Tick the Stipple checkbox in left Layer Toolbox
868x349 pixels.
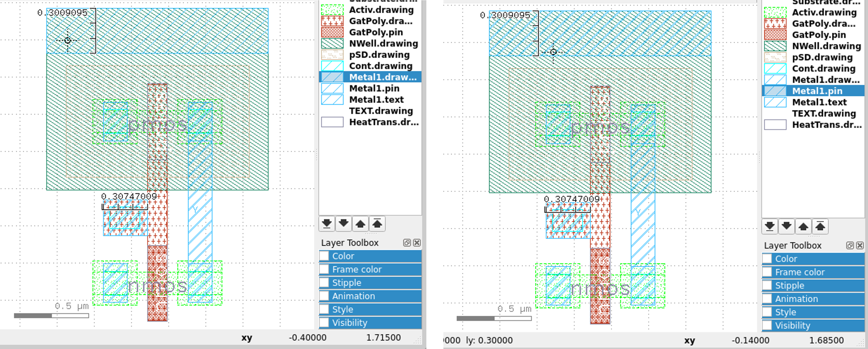[324, 283]
